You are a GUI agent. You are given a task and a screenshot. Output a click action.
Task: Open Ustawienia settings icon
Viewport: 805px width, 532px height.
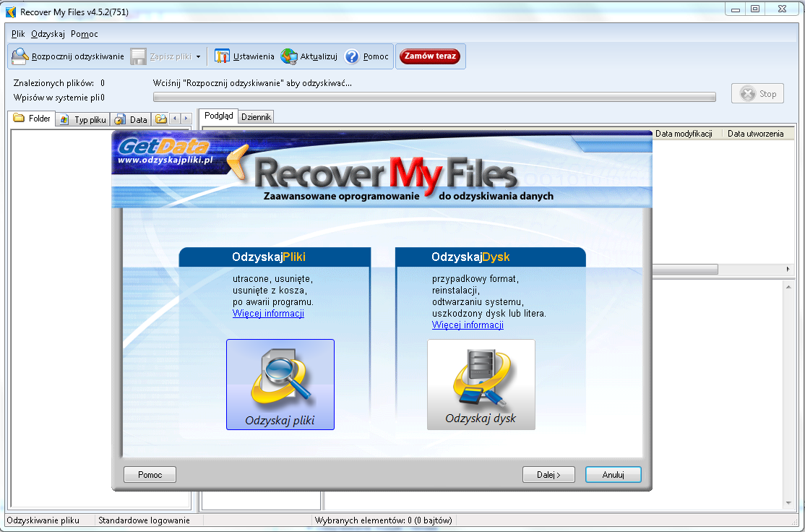coord(222,56)
